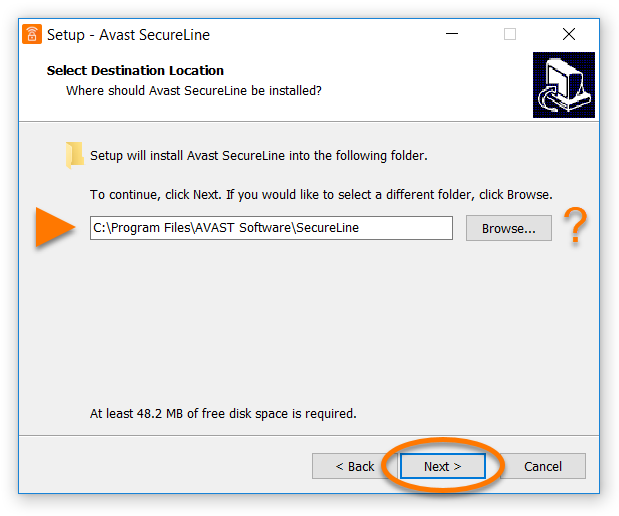This screenshot has height=516, width=619.
Task: Click the Select Destination Location heading
Action: click(x=135, y=70)
